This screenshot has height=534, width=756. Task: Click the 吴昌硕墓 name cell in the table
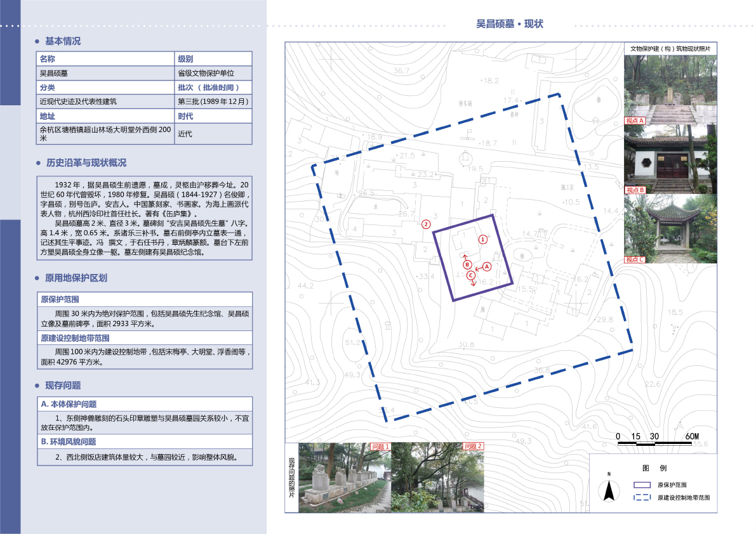coord(105,73)
